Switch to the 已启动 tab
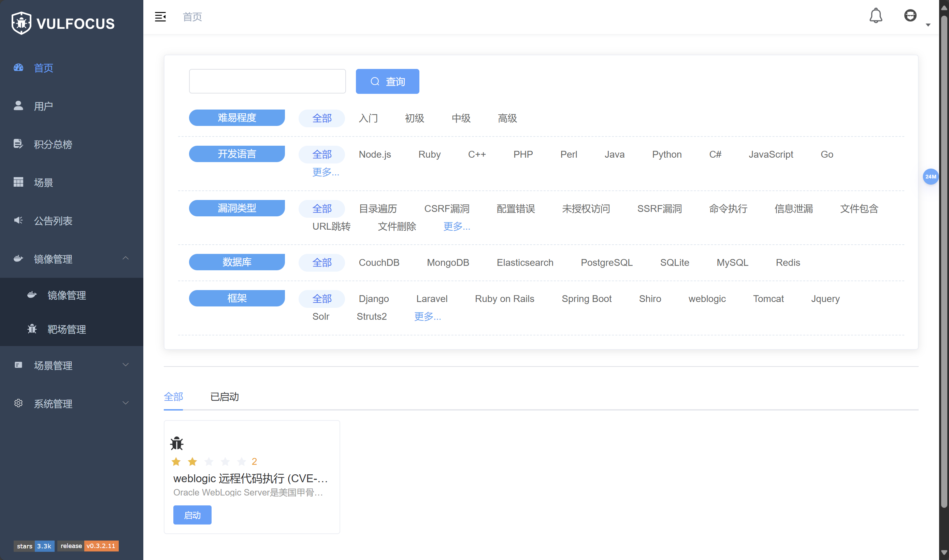949x560 pixels. pos(224,397)
